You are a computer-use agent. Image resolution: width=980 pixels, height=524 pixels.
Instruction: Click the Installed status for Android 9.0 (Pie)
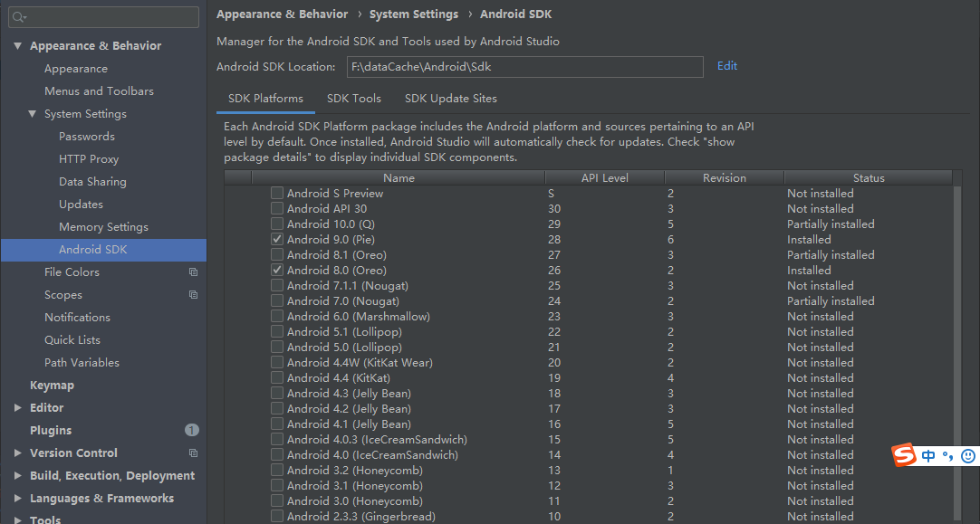(x=809, y=239)
